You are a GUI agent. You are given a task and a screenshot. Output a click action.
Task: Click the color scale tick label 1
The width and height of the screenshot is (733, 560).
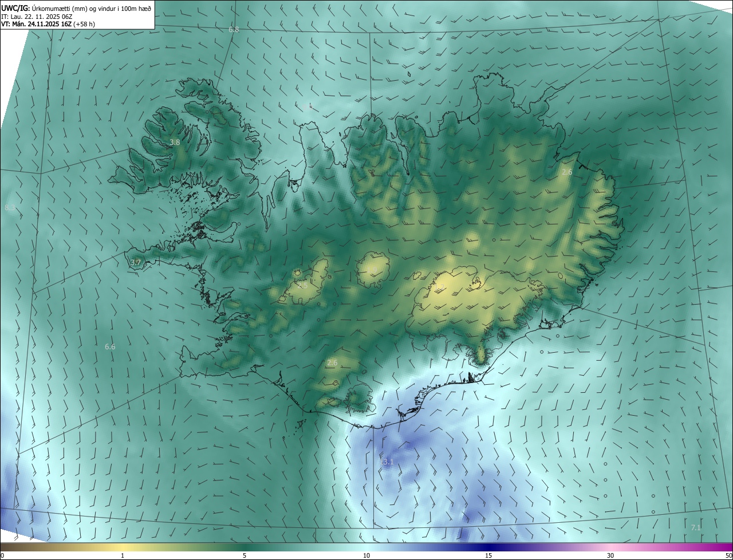click(x=123, y=555)
